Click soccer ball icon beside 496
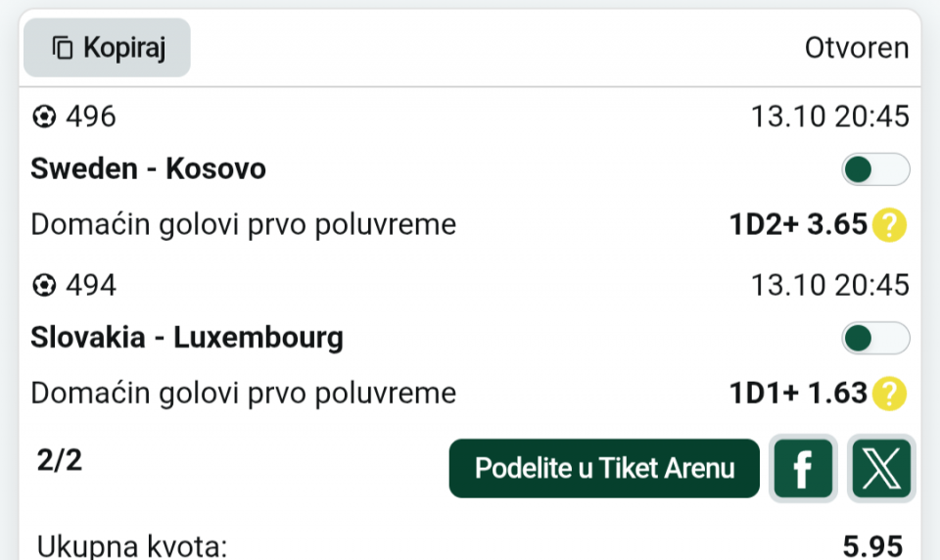Screen dimensions: 940x560 44,117
